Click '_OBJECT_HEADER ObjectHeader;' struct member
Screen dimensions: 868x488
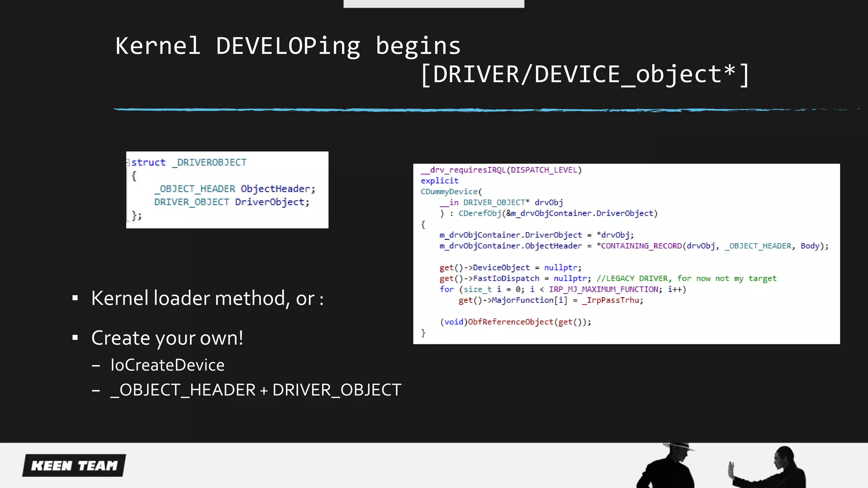(235, 189)
